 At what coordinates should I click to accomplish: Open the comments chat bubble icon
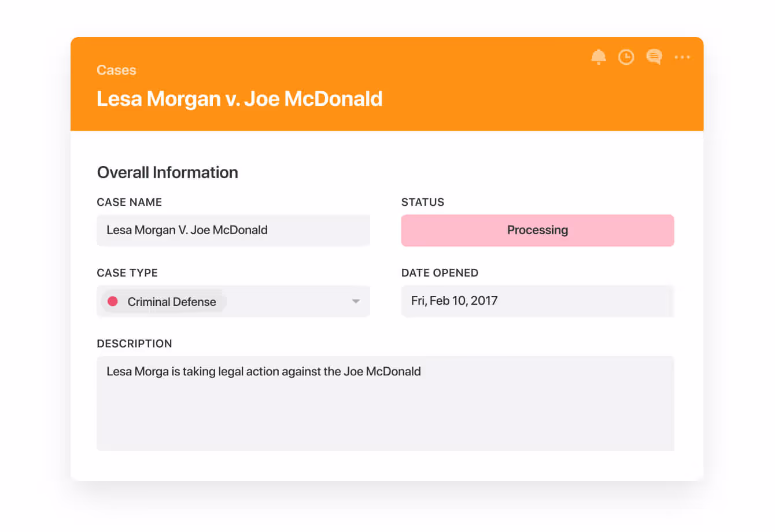tap(654, 57)
